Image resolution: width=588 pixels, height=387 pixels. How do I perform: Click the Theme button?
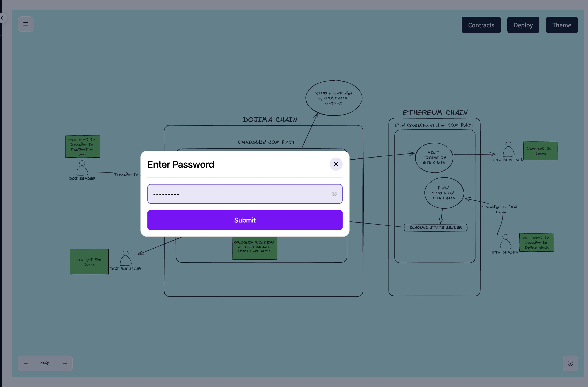(x=562, y=25)
